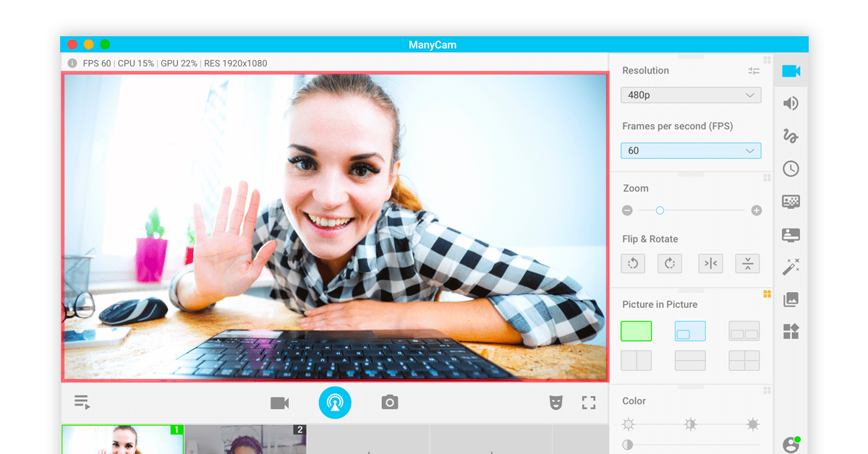Select four-quadrant grid PiP layout

(744, 361)
